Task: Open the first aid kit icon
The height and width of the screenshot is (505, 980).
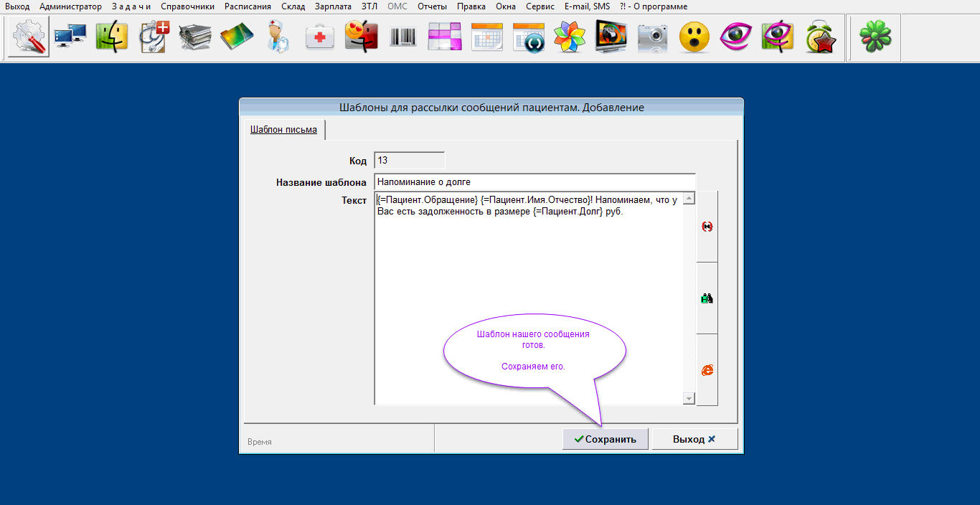Action: tap(320, 37)
